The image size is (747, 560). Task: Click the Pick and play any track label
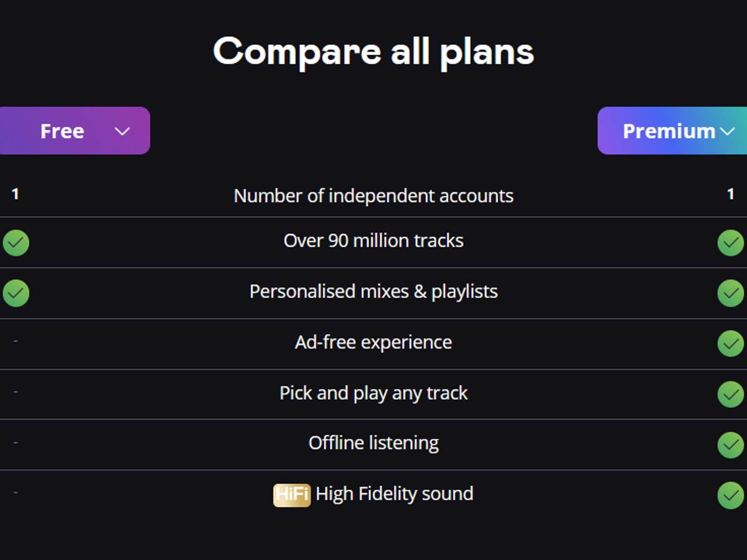pyautogui.click(x=374, y=394)
